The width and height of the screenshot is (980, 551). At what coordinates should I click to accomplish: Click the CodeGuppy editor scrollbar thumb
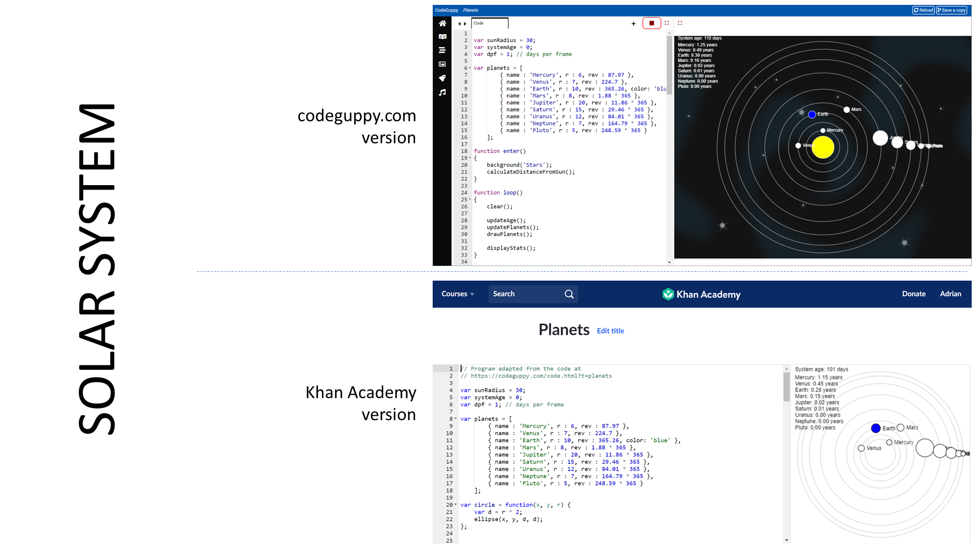coord(669,65)
